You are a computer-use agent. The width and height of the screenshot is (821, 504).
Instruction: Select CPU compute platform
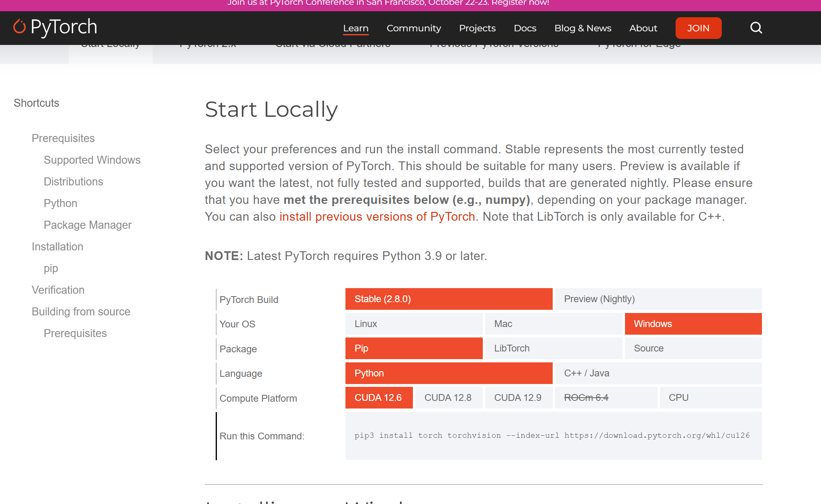point(711,398)
